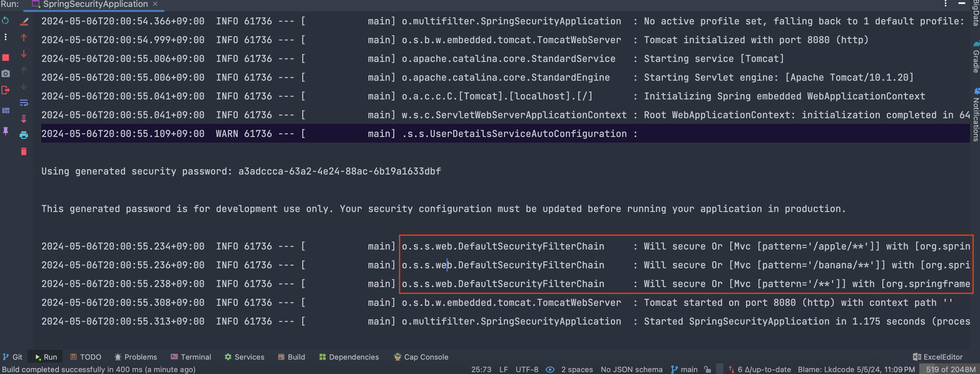The width and height of the screenshot is (980, 374).
Task: Open the restore layout icon
Action: tap(5, 111)
